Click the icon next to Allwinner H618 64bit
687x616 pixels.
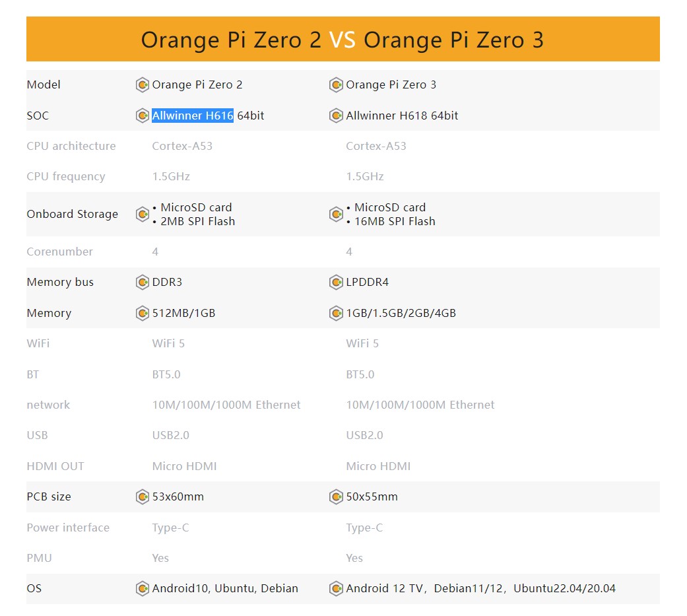[x=336, y=116]
